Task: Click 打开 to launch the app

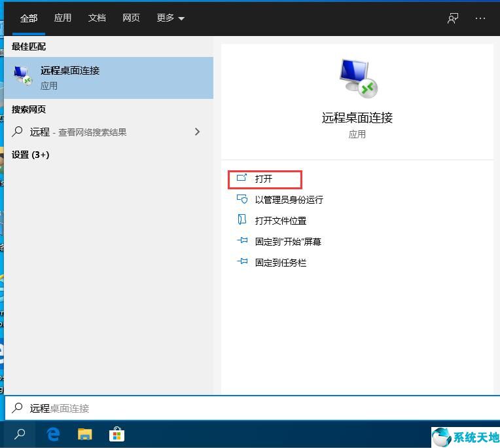Action: point(264,179)
